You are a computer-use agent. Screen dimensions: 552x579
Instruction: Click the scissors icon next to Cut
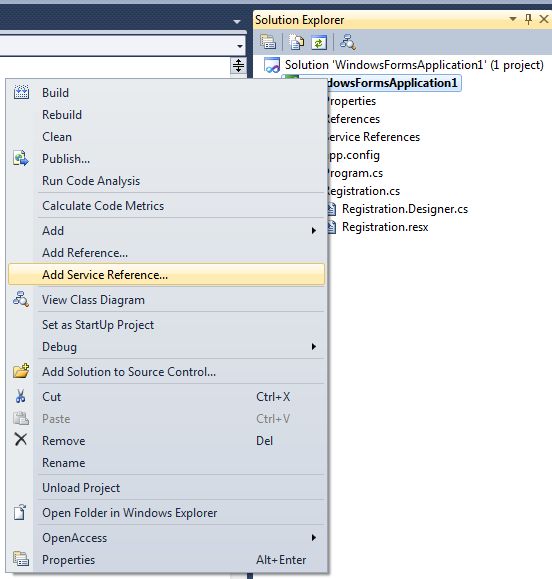21,396
